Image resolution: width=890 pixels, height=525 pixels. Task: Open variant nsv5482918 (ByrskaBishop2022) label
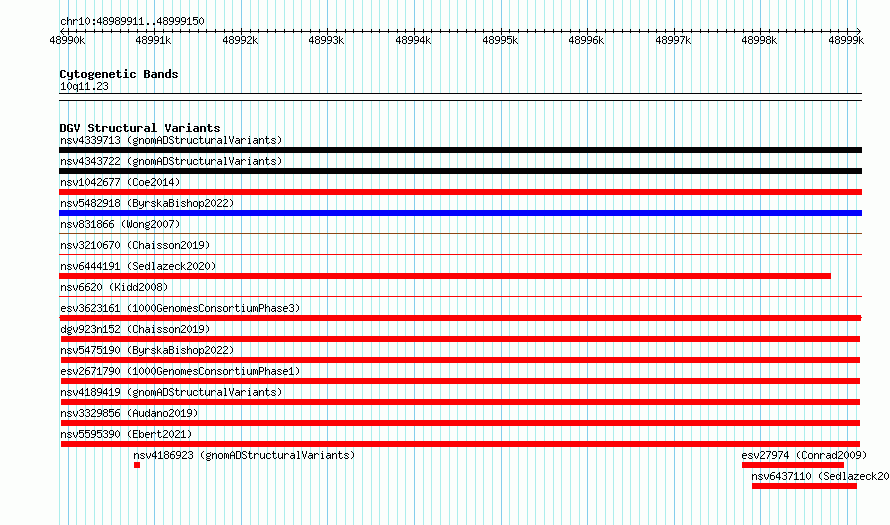[147, 203]
